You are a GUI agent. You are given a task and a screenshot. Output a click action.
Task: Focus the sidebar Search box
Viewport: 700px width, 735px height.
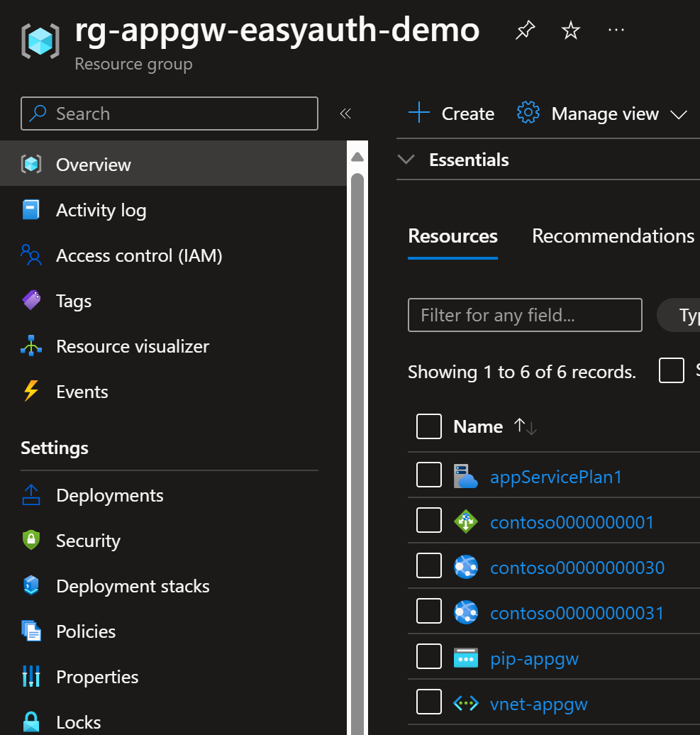tap(169, 114)
